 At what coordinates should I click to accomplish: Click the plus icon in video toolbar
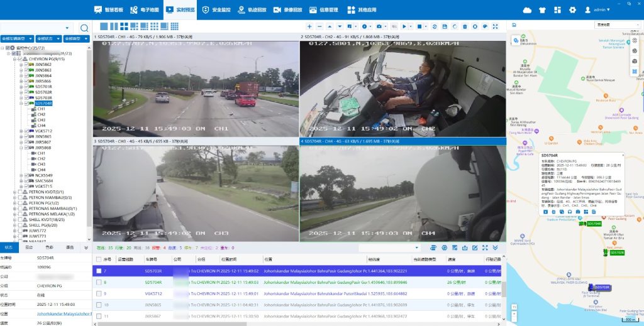[x=309, y=26]
